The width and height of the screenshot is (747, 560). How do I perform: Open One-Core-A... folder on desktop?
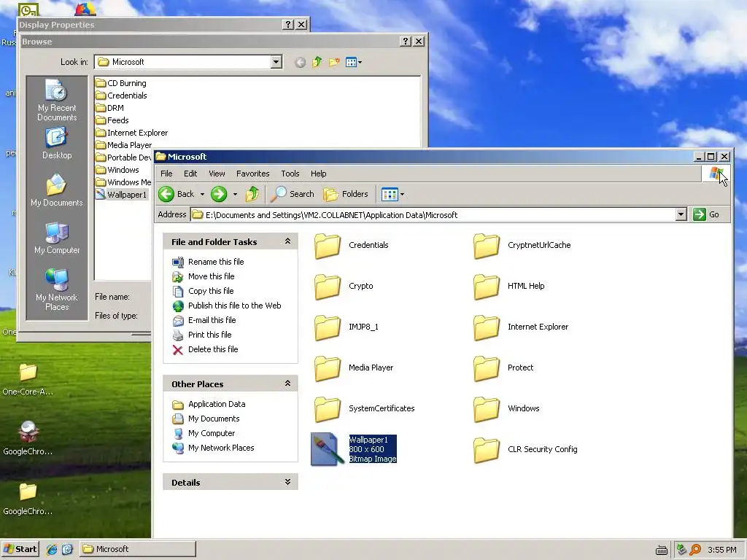click(28, 379)
